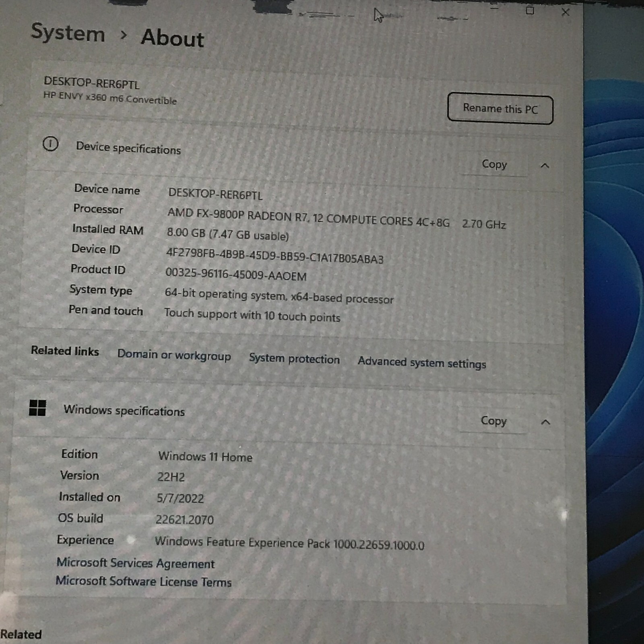Click the Device specifications heading
The image size is (644, 644).
(x=128, y=148)
